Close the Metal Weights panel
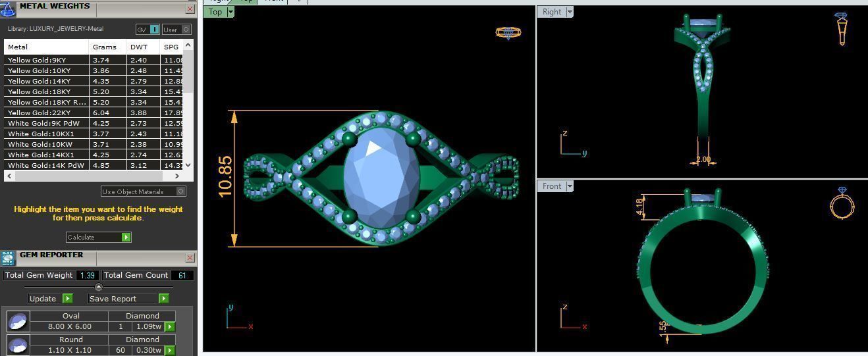This screenshot has height=356, width=868. (x=190, y=9)
